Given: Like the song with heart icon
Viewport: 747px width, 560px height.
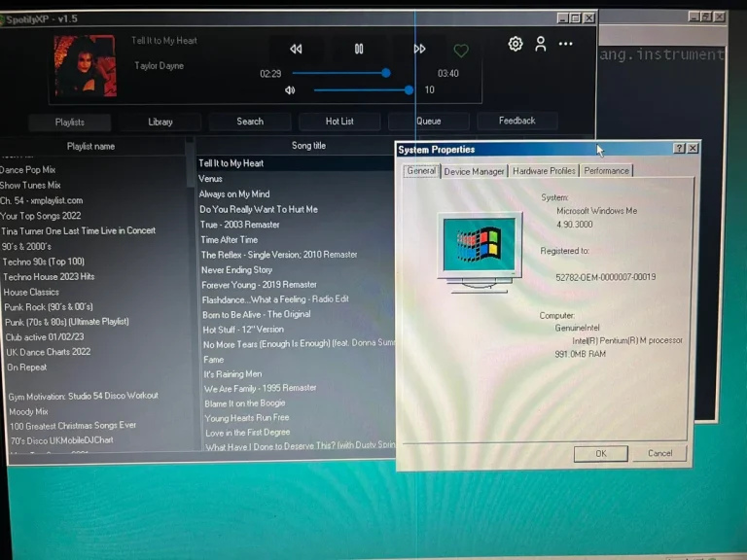Looking at the screenshot, I should pos(461,50).
